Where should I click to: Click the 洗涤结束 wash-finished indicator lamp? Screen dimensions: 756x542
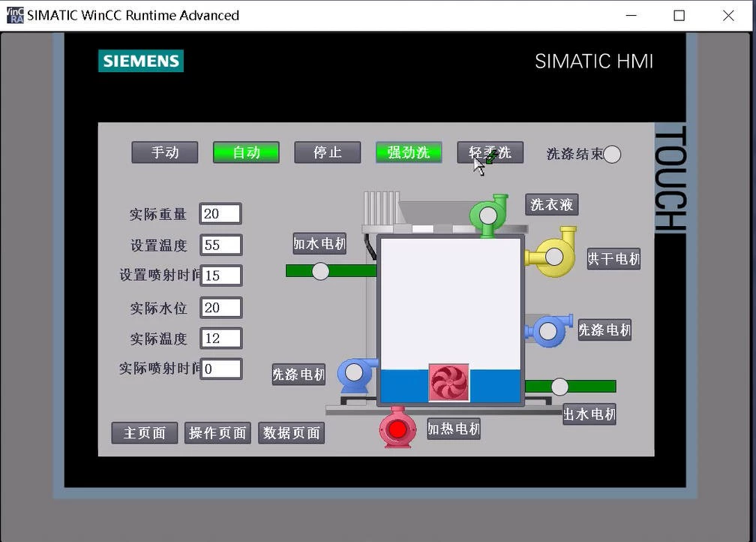coord(612,154)
